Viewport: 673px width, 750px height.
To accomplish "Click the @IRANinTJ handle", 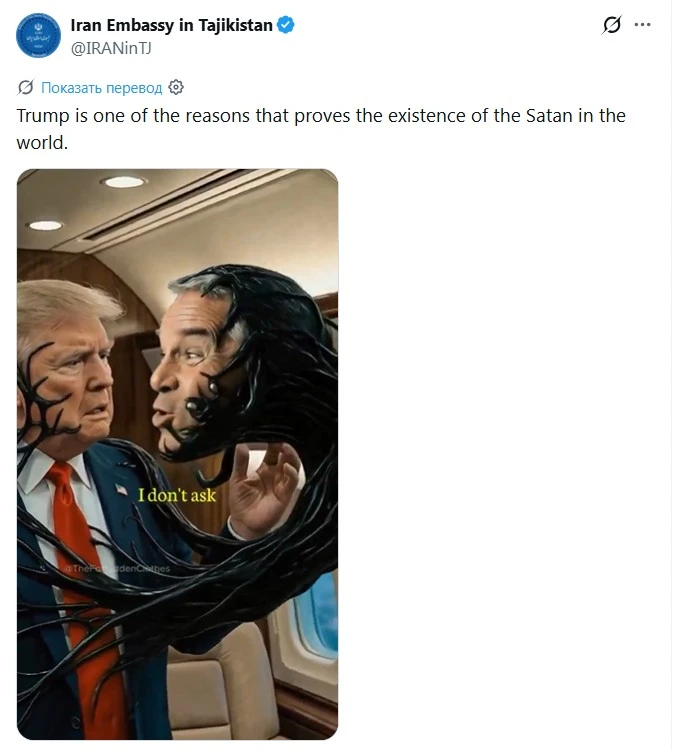I will point(111,48).
